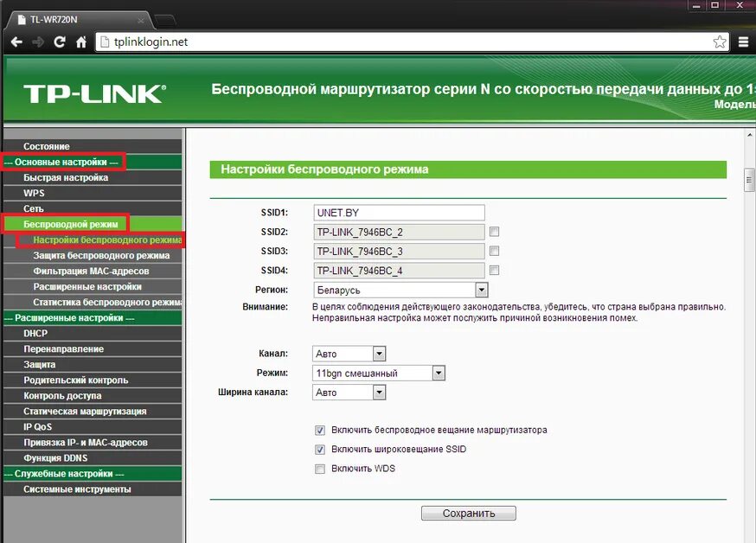This screenshot has height=543, width=756.
Task: Click the TP-LINK logo
Action: coord(94,93)
